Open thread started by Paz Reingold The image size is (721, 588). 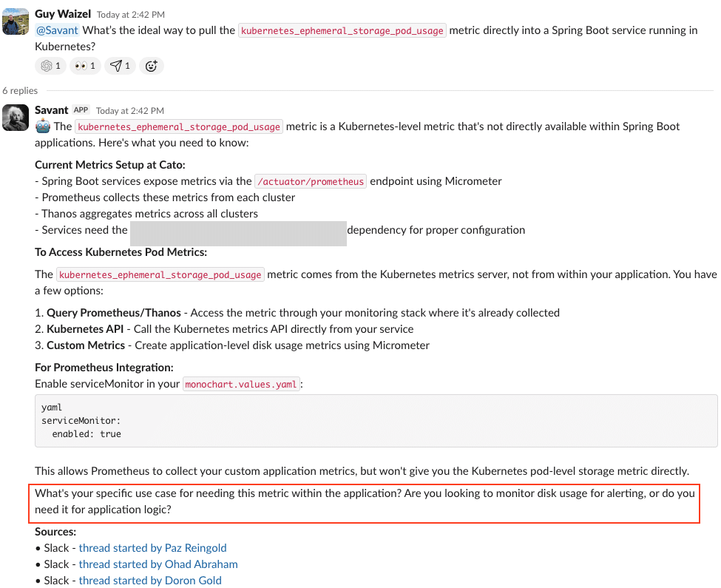pos(152,548)
